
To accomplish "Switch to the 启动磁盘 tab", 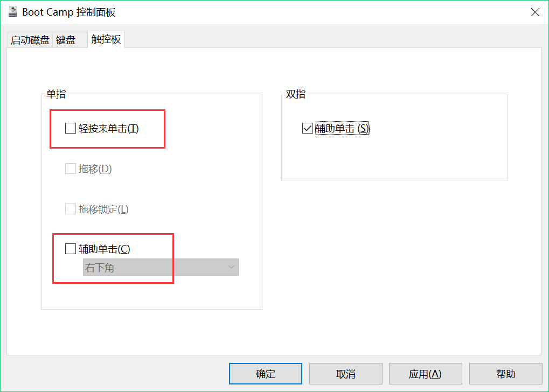I will (30, 40).
